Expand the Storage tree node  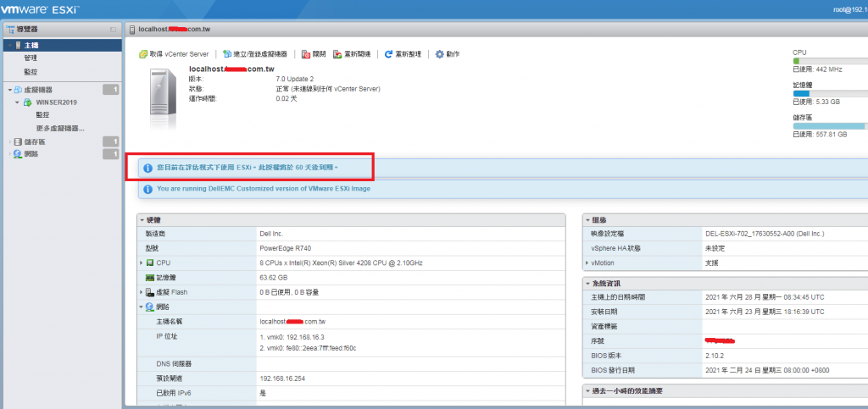tap(9, 142)
